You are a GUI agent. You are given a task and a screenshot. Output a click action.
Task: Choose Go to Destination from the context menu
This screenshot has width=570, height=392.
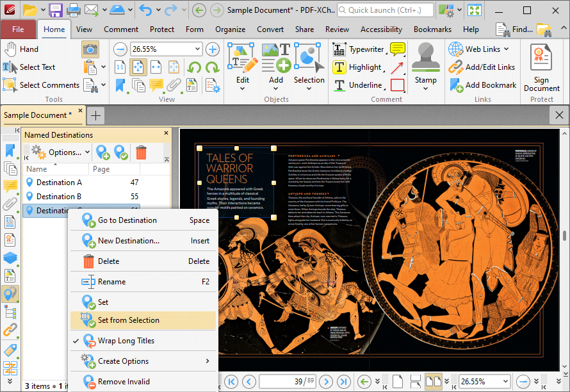143,220
